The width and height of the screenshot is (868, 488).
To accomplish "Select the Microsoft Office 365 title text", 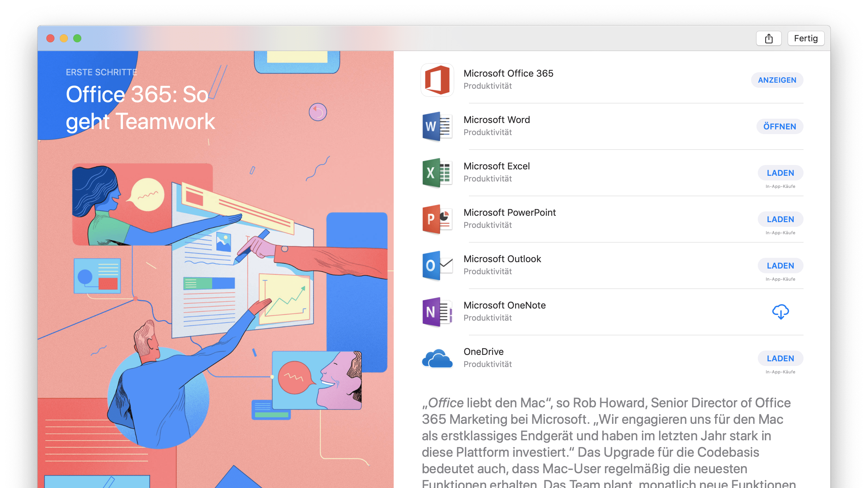I will coord(508,74).
